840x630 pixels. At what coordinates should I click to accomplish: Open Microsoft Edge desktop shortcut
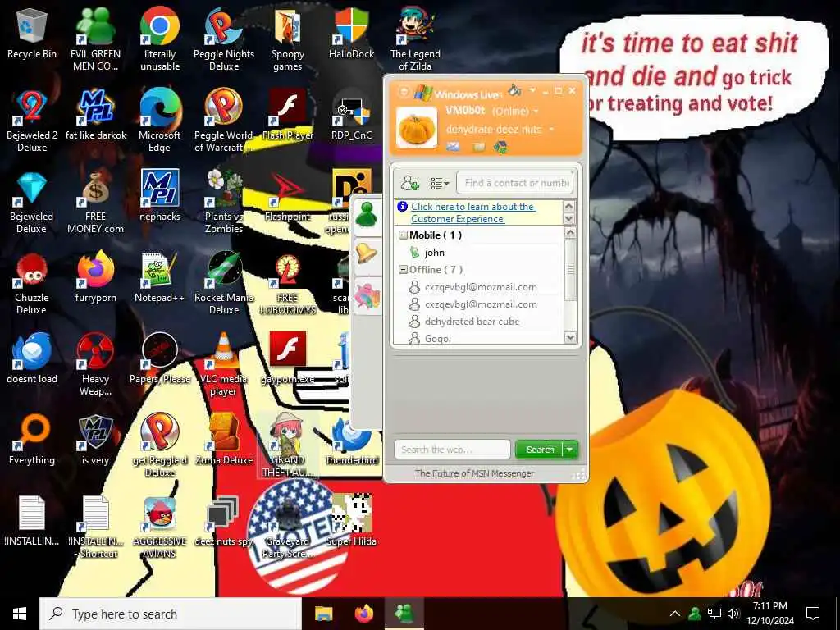click(x=160, y=121)
